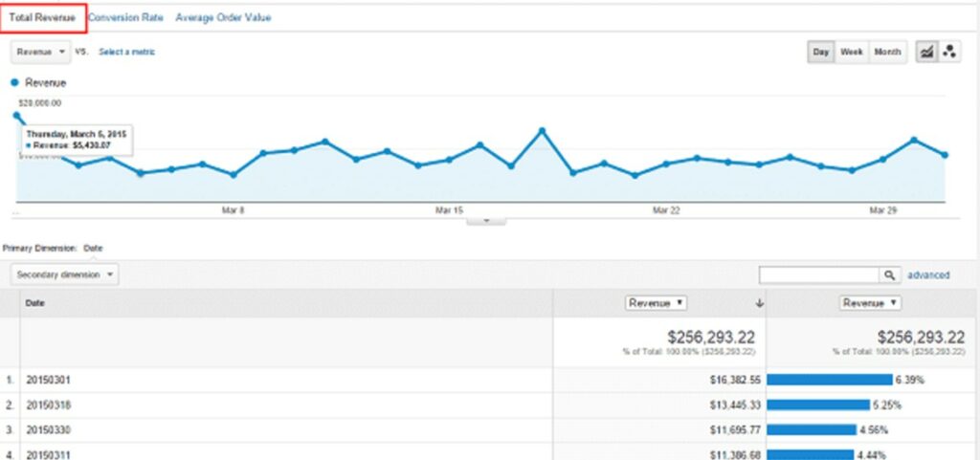Click the 'Select a metric' link

click(x=126, y=52)
